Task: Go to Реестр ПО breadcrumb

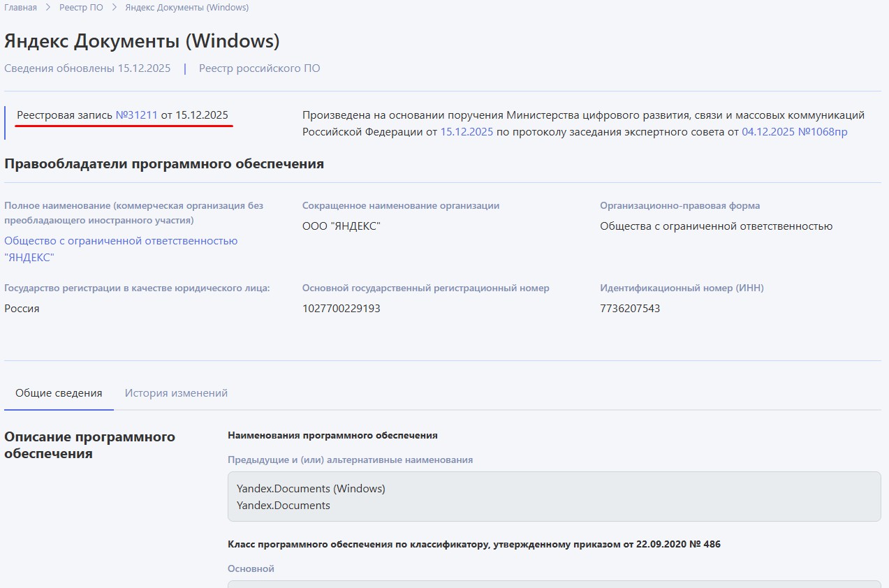Action: pos(81,8)
